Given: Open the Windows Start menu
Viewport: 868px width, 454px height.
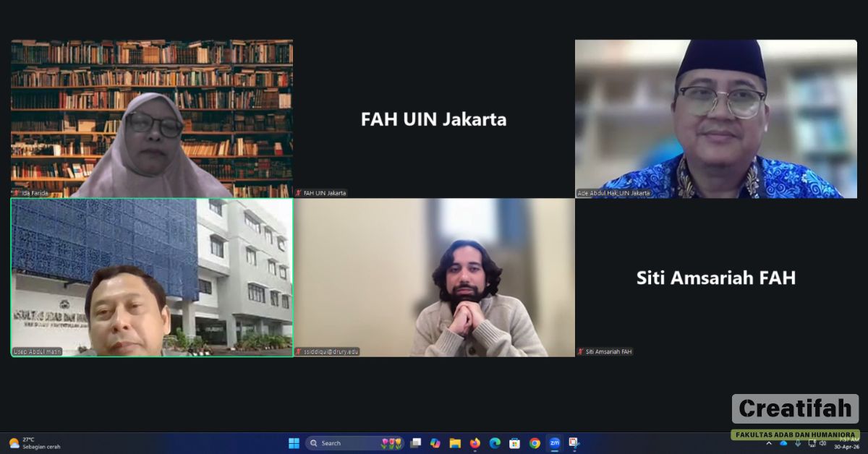Looking at the screenshot, I should [x=294, y=443].
